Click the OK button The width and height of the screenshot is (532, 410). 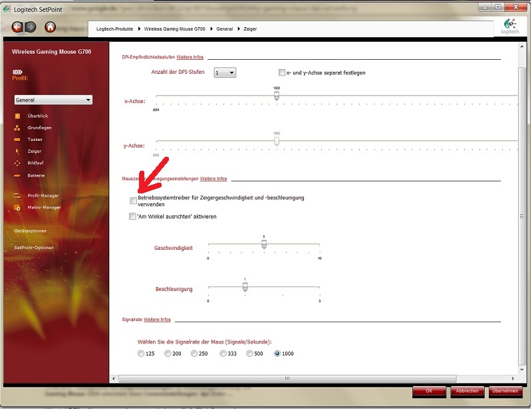[429, 391]
